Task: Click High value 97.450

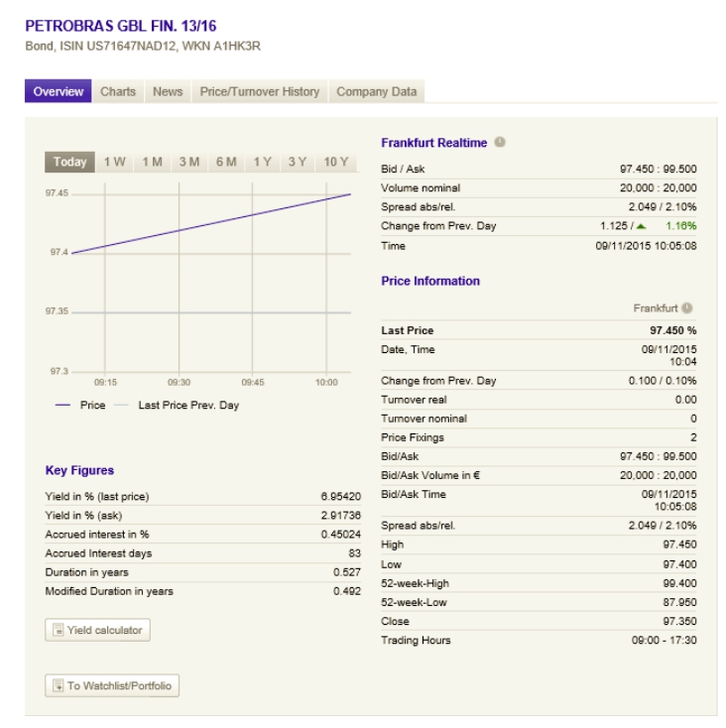Action: click(x=679, y=545)
